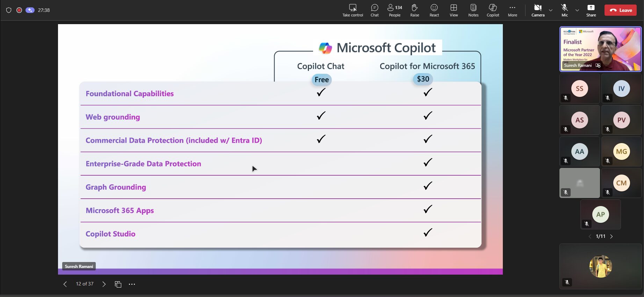Leave the meeting
The width and height of the screenshot is (644, 297).
621,10
